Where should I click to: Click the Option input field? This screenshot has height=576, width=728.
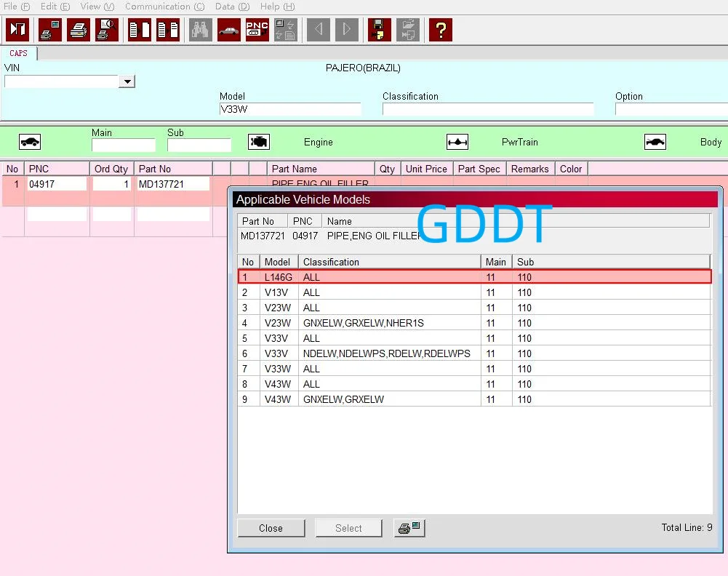[x=671, y=109]
